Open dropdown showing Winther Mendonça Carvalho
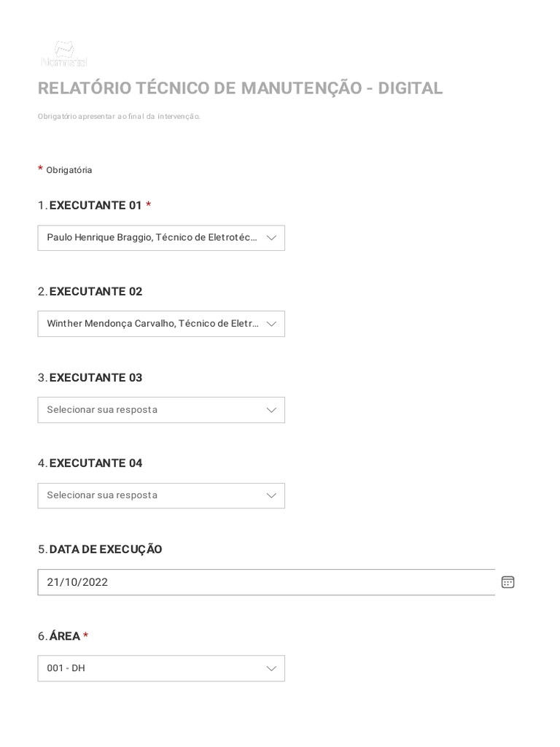This screenshot has width=560, height=747. tap(152, 324)
